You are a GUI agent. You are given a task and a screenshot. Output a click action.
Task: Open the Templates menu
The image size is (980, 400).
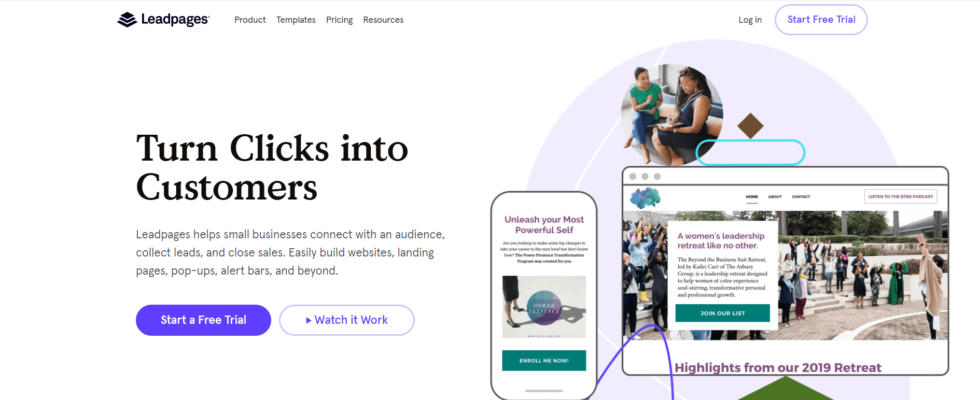click(x=296, y=20)
